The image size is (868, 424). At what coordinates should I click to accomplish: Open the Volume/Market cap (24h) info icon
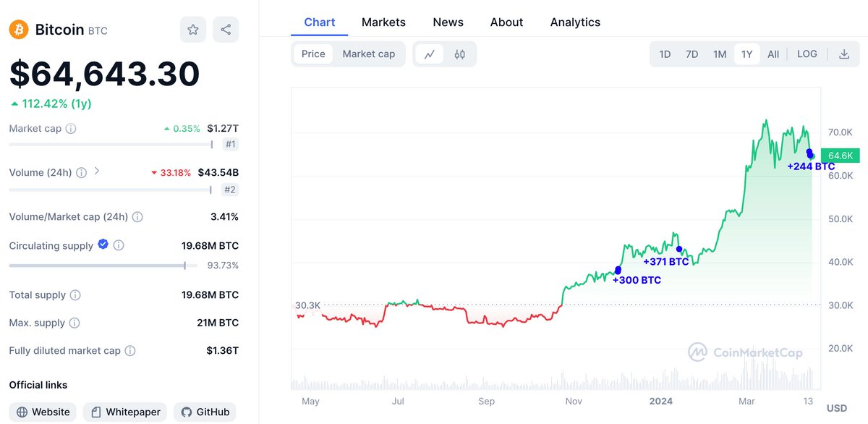coord(137,217)
